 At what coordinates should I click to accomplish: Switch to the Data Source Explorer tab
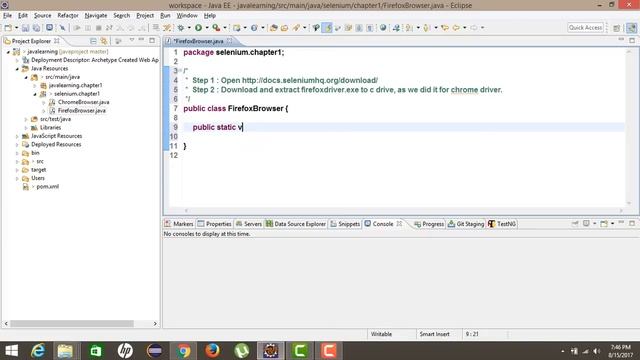point(296,224)
